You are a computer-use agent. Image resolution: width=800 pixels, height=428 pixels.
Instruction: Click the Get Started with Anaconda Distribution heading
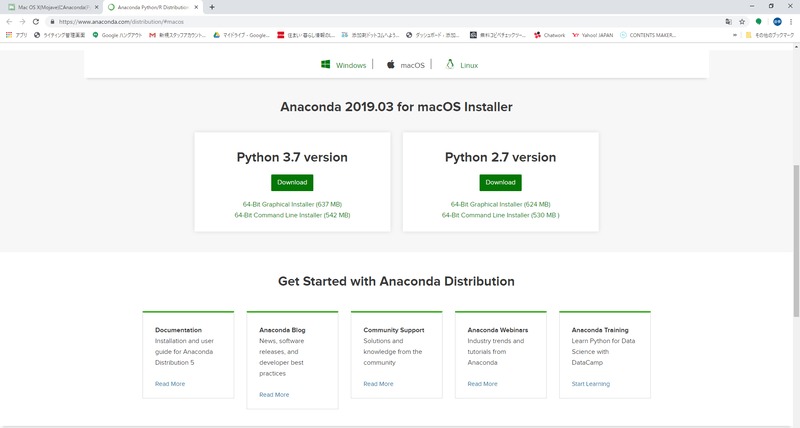click(x=396, y=281)
